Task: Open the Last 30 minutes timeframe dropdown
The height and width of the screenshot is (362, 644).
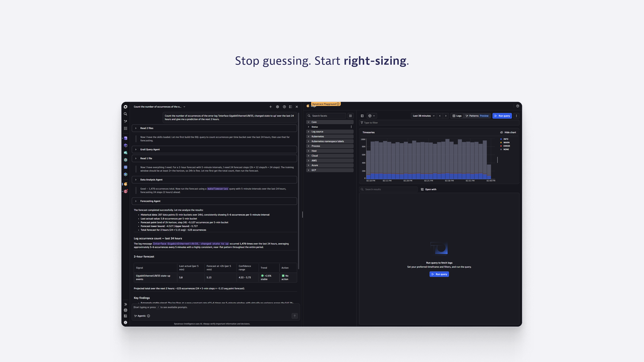Action: point(423,116)
